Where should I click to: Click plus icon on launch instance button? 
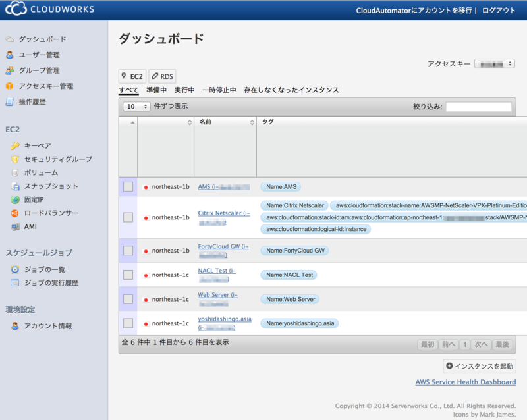point(449,365)
